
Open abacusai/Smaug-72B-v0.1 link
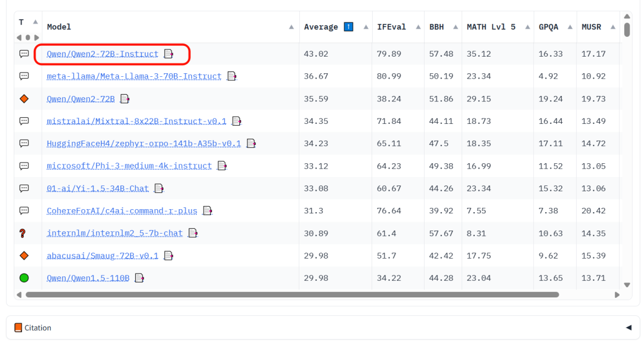tap(103, 256)
